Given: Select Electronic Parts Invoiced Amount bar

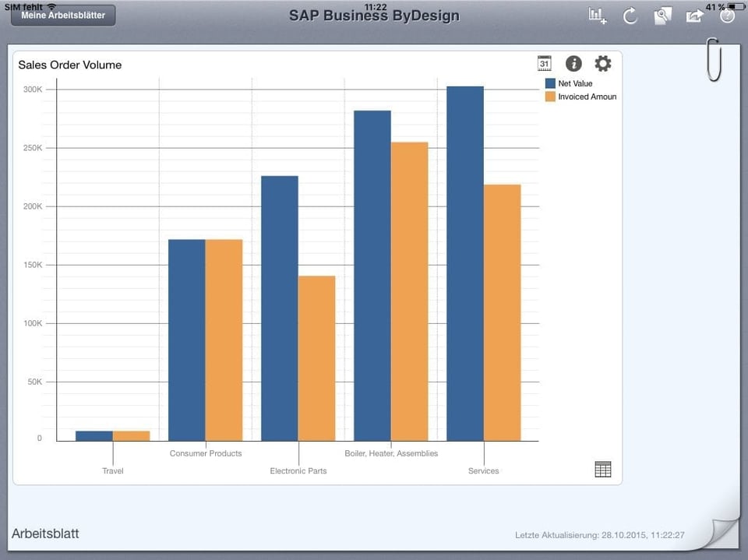Looking at the screenshot, I should coord(317,359).
